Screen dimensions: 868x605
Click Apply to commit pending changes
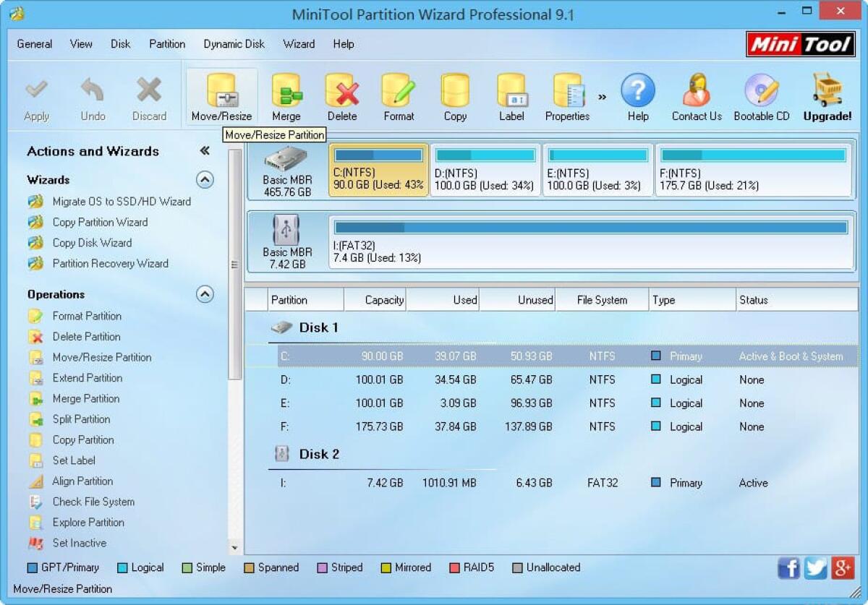tap(37, 95)
